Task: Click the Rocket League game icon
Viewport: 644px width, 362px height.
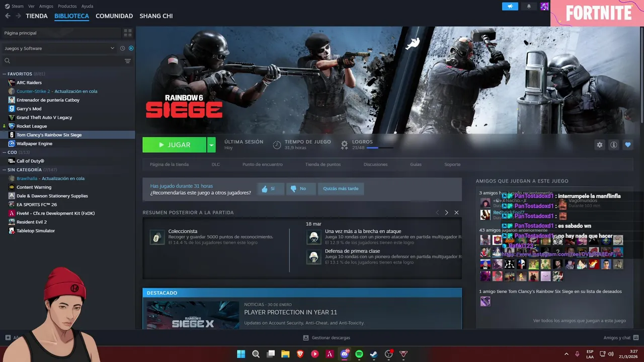Action: point(12,126)
